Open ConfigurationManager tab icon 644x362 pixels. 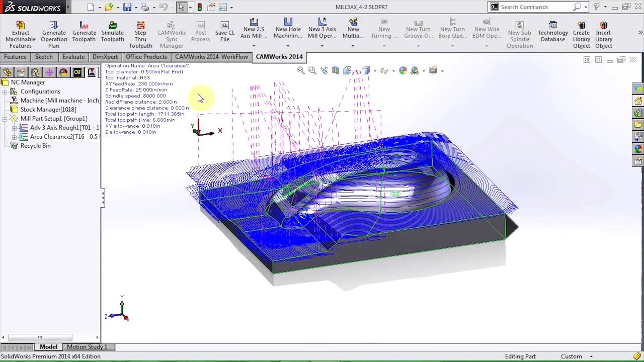pyautogui.click(x=35, y=72)
